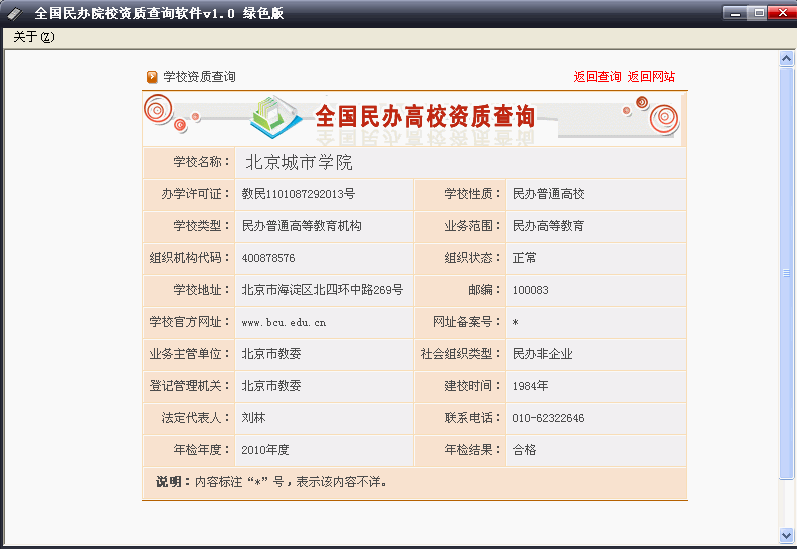797x549 pixels.
Task: Click 北京市教委 in the 业务主管单位 row
Action: (x=271, y=354)
